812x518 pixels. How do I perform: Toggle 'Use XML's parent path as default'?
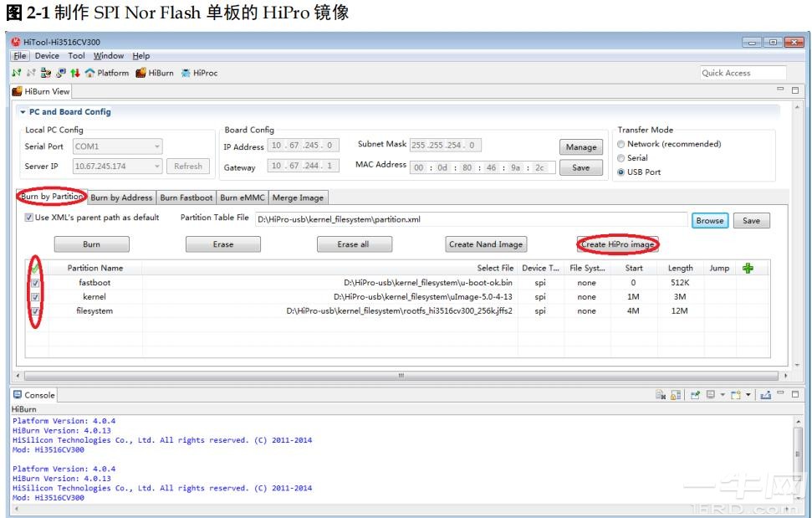29,218
